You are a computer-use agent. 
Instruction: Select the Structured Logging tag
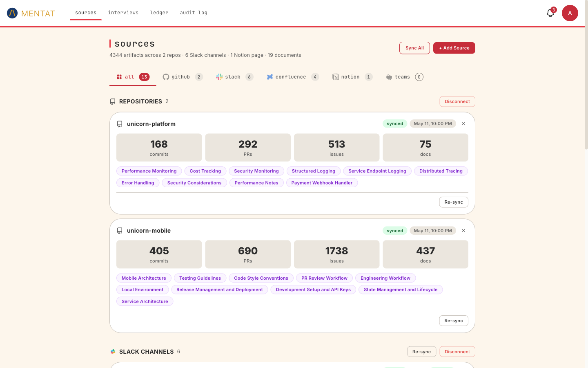(x=314, y=171)
